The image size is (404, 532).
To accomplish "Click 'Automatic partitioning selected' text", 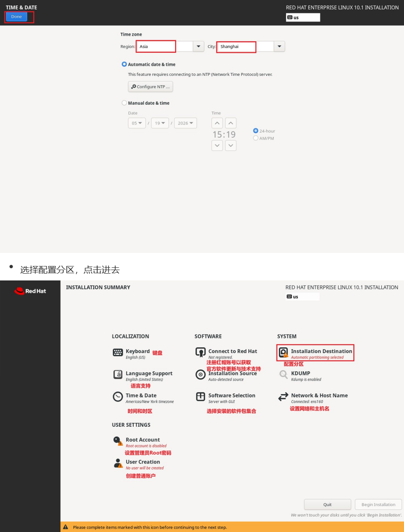I will (x=317, y=357).
